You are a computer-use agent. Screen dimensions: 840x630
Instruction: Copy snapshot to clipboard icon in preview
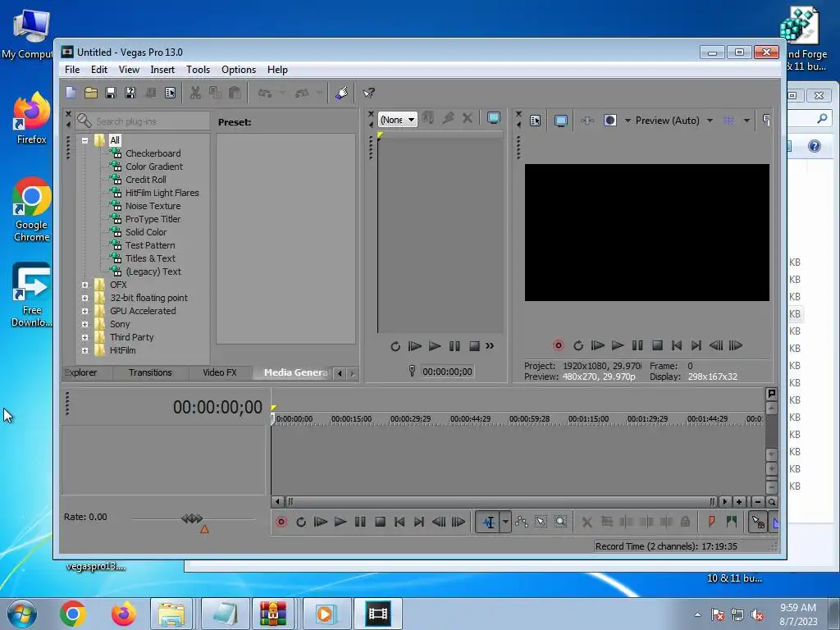click(767, 121)
